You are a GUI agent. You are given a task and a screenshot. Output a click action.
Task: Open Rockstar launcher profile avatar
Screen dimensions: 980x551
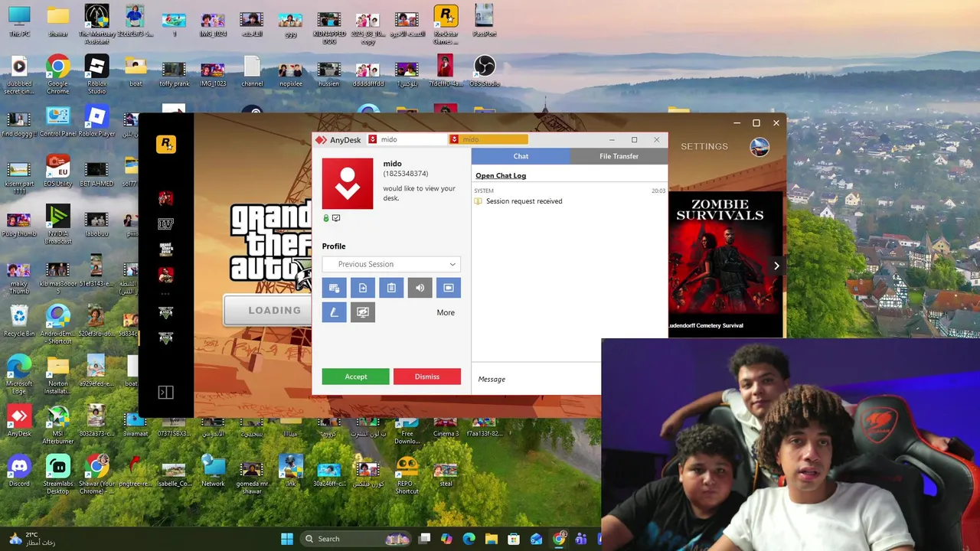[759, 146]
